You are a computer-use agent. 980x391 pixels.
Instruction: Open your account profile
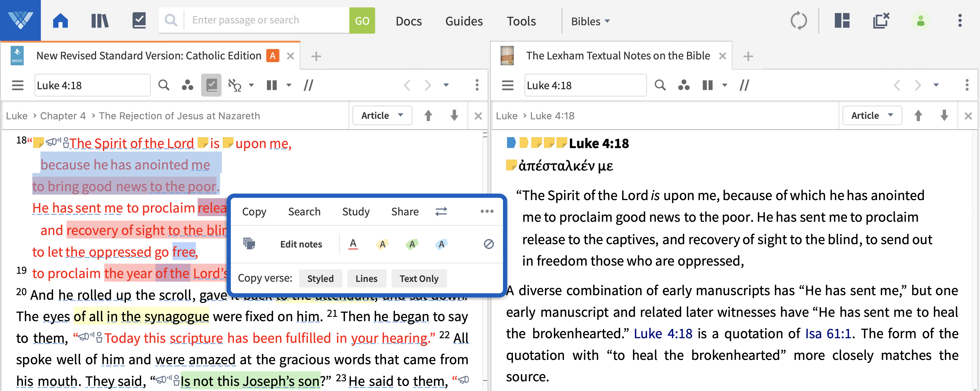[921, 21]
